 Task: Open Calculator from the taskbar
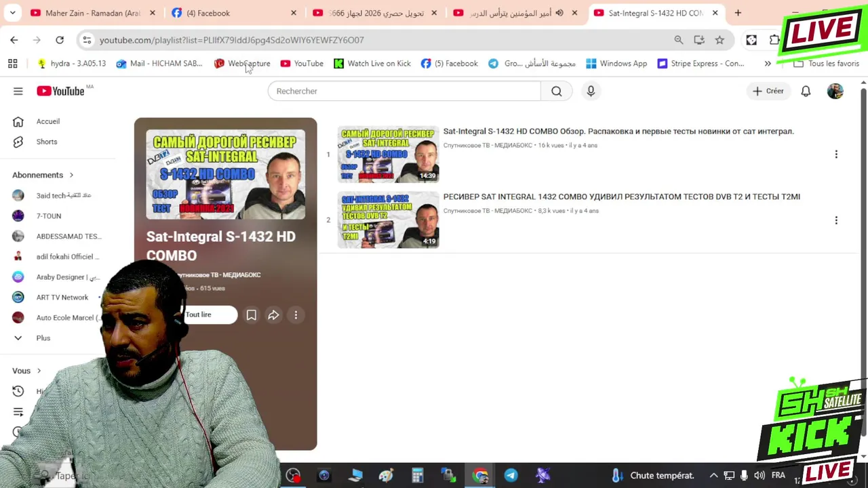point(417,476)
